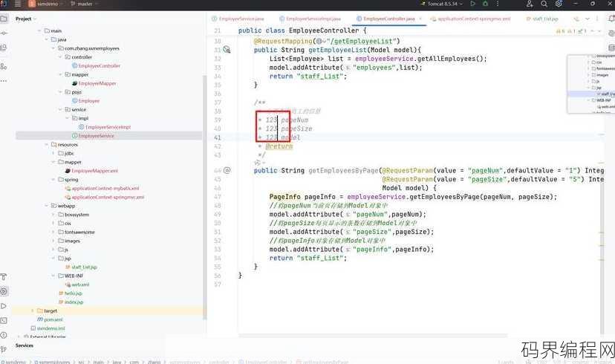This screenshot has height=364, width=615.
Task: Switch to EmployeeService.java tab
Action: (238, 19)
